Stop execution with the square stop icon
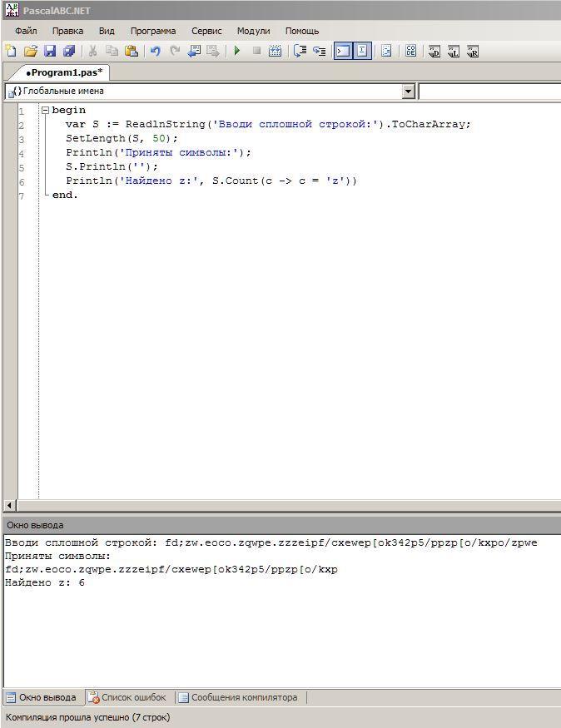The width and height of the screenshot is (561, 728). pyautogui.click(x=256, y=51)
